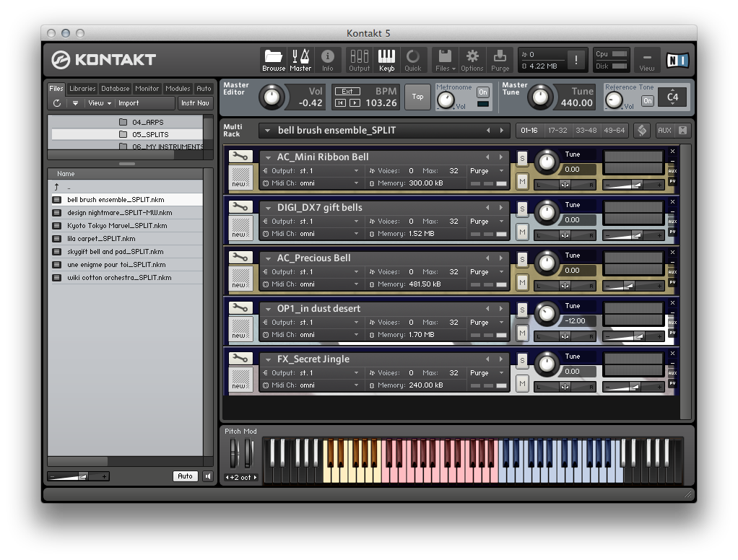This screenshot has width=738, height=560.
Task: Open the Files floppy-disk menu
Action: click(445, 60)
